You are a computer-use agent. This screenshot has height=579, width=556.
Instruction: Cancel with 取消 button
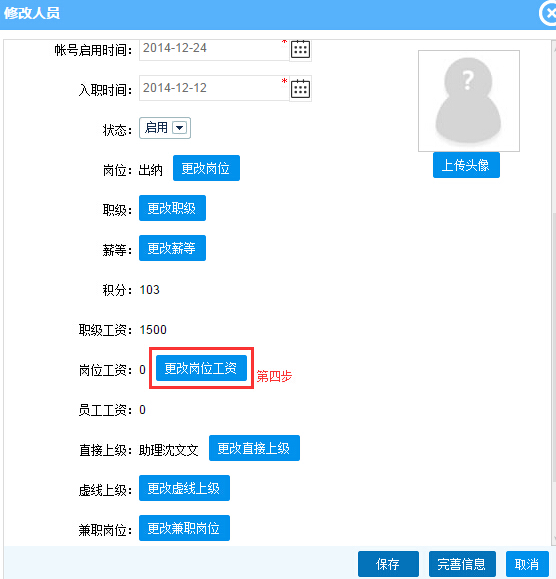[527, 564]
